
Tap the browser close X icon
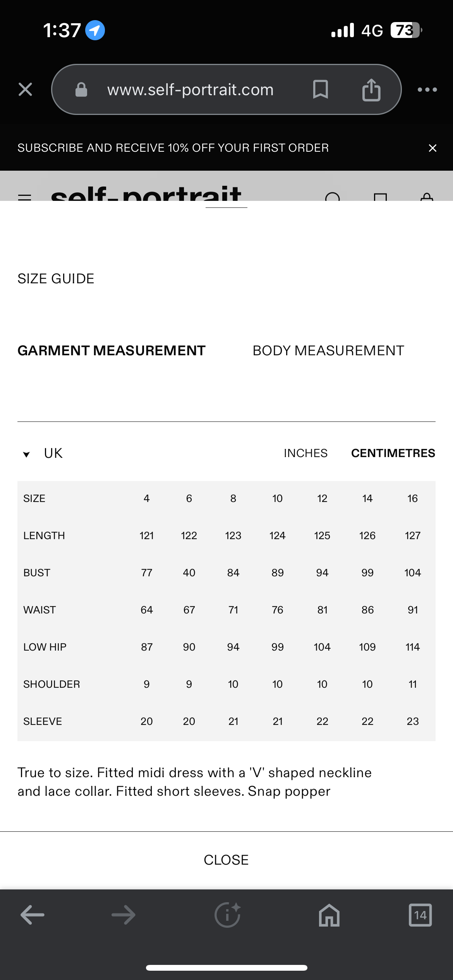pyautogui.click(x=25, y=89)
